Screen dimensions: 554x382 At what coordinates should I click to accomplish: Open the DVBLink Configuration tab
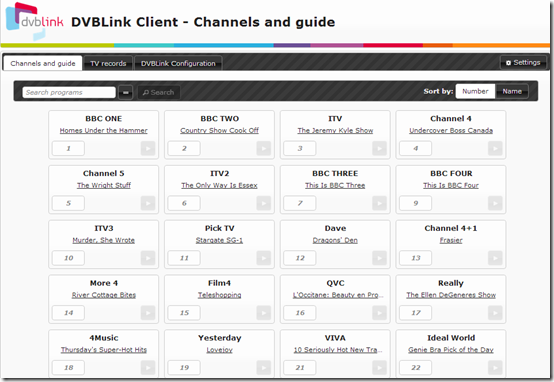pos(178,63)
